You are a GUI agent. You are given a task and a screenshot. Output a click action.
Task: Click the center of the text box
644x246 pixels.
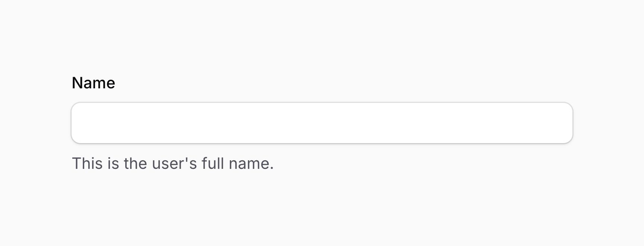tap(322, 123)
